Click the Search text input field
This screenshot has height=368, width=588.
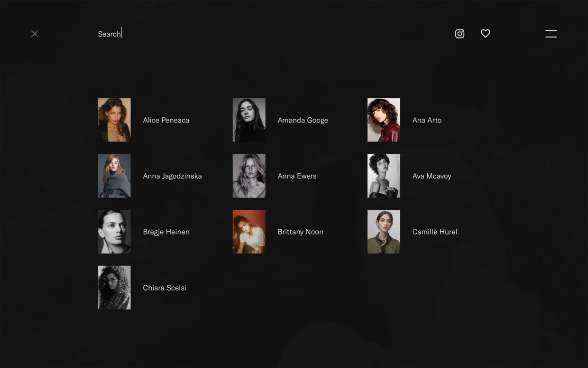(109, 34)
